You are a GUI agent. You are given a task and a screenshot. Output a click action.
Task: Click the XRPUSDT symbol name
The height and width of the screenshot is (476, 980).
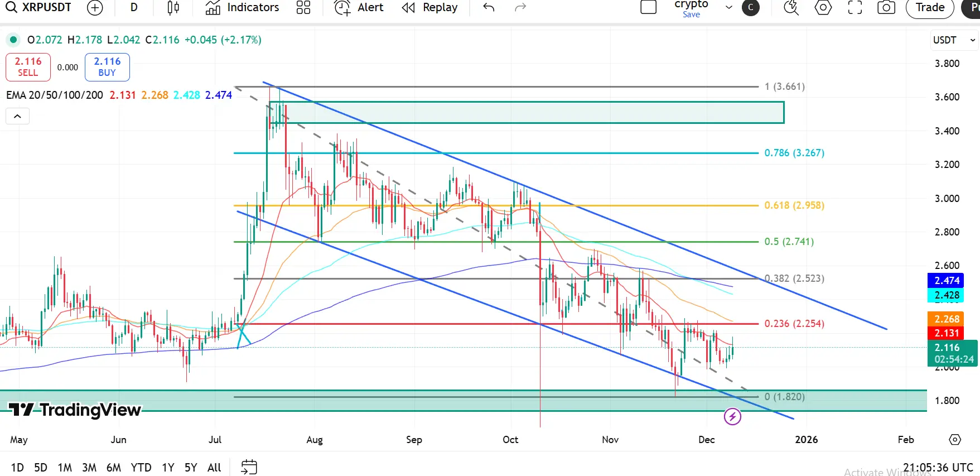click(47, 7)
